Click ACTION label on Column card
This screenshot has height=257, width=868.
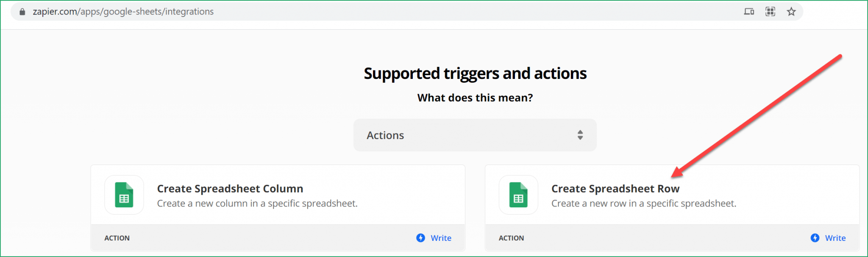[x=117, y=238]
